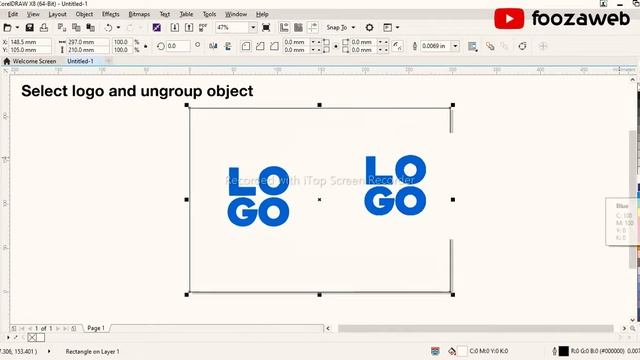Expand the Application launcher dropdown arrow

[398, 28]
